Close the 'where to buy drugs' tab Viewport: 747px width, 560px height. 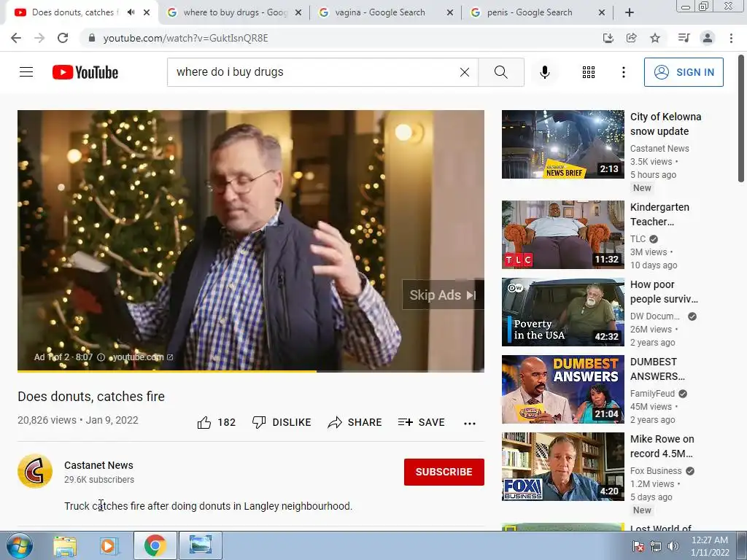point(298,12)
